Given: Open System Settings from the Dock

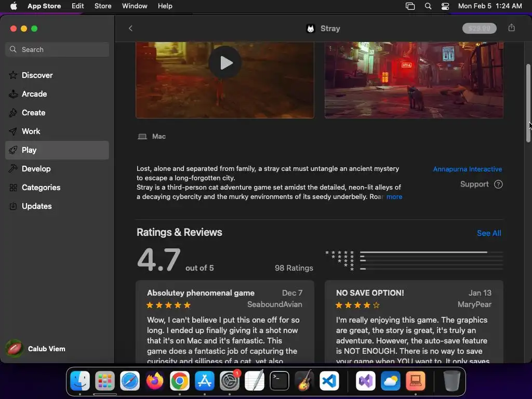Looking at the screenshot, I should (x=230, y=381).
